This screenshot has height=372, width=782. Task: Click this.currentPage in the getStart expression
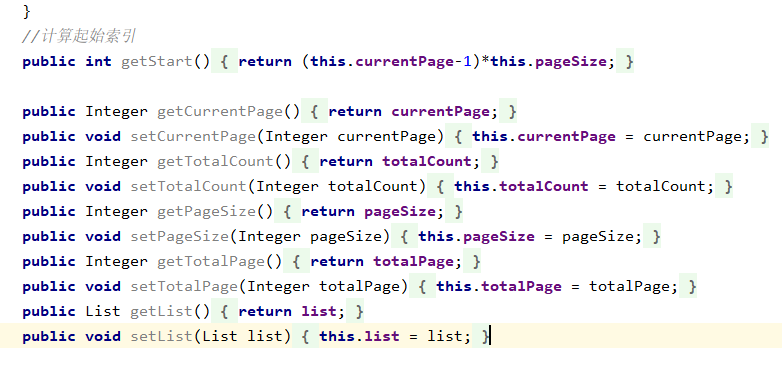click(x=382, y=61)
